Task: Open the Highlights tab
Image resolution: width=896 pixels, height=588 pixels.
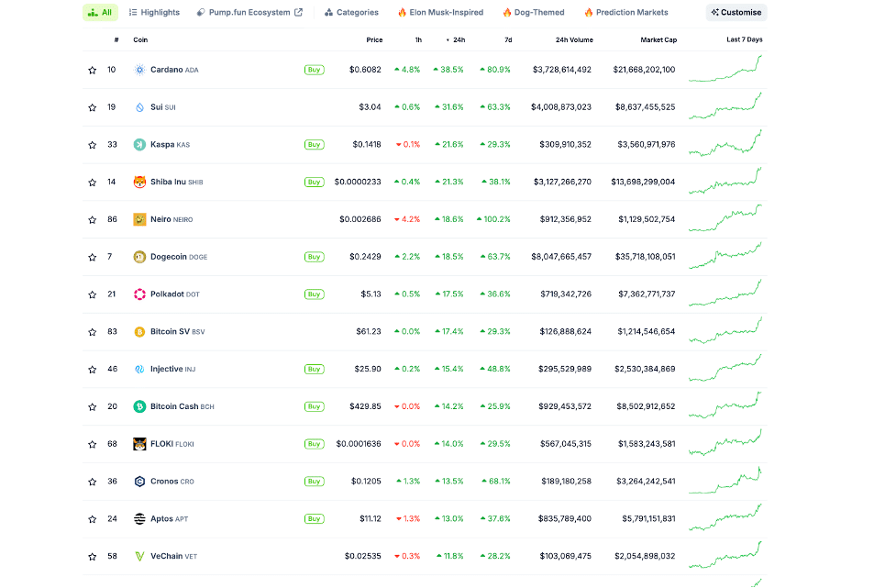Action: tap(154, 13)
